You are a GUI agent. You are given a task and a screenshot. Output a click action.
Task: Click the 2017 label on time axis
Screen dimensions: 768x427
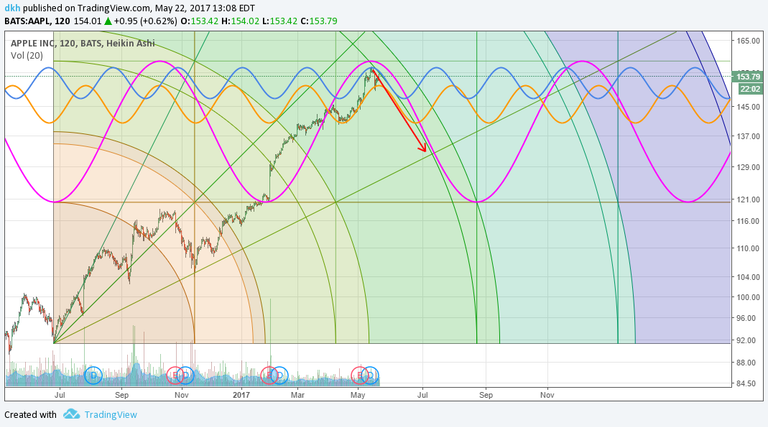241,395
